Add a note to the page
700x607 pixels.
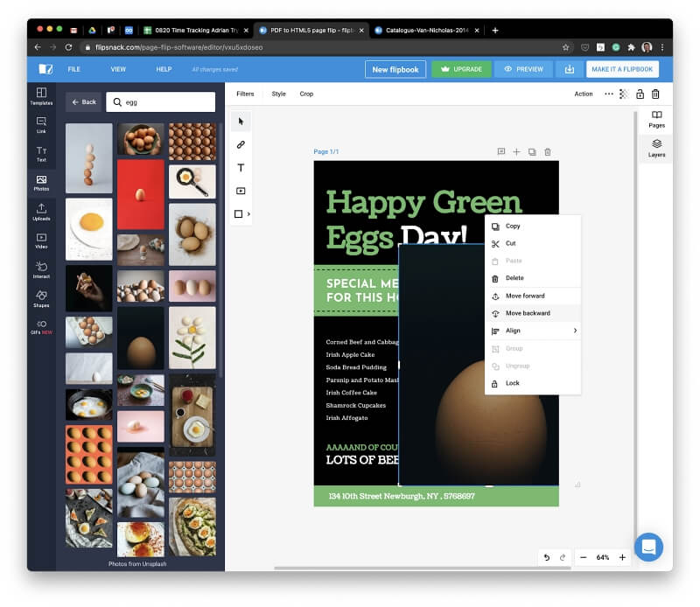tap(501, 152)
